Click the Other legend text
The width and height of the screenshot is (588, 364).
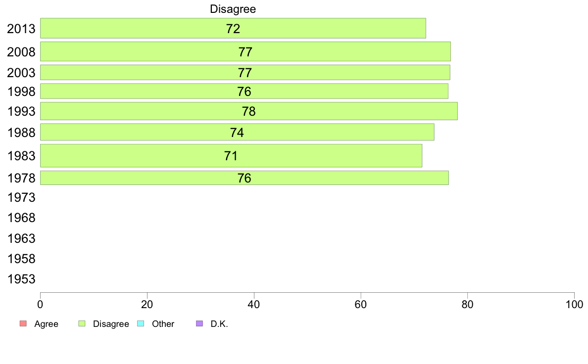pos(163,324)
